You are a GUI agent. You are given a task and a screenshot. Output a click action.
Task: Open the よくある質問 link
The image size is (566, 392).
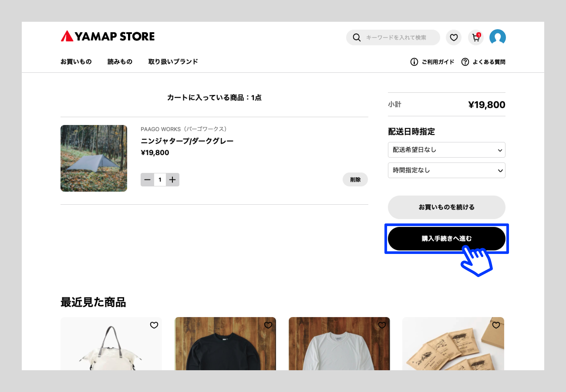click(x=483, y=62)
